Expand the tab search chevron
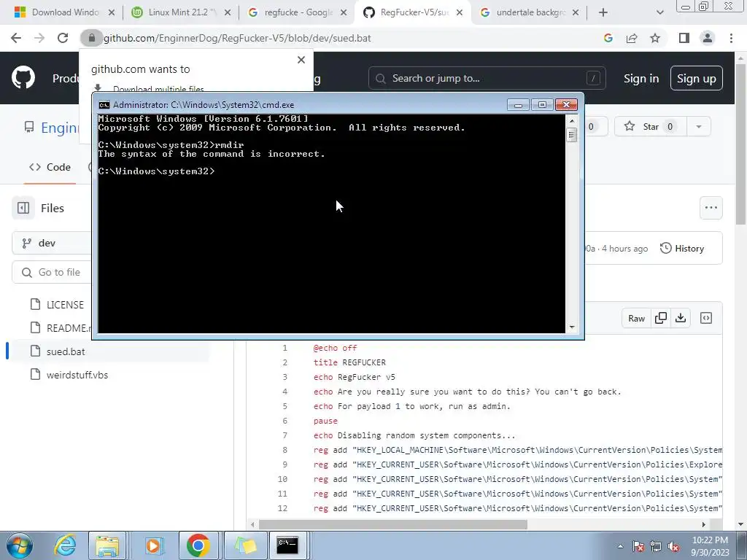 659,12
